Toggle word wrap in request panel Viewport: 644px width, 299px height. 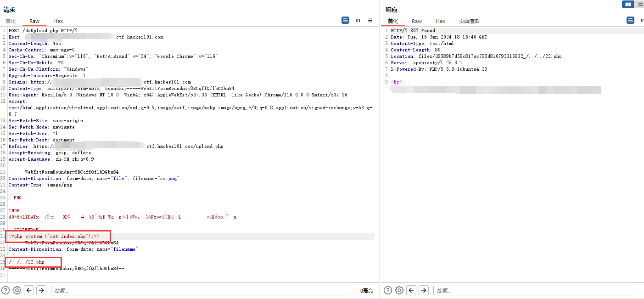pyautogui.click(x=345, y=20)
